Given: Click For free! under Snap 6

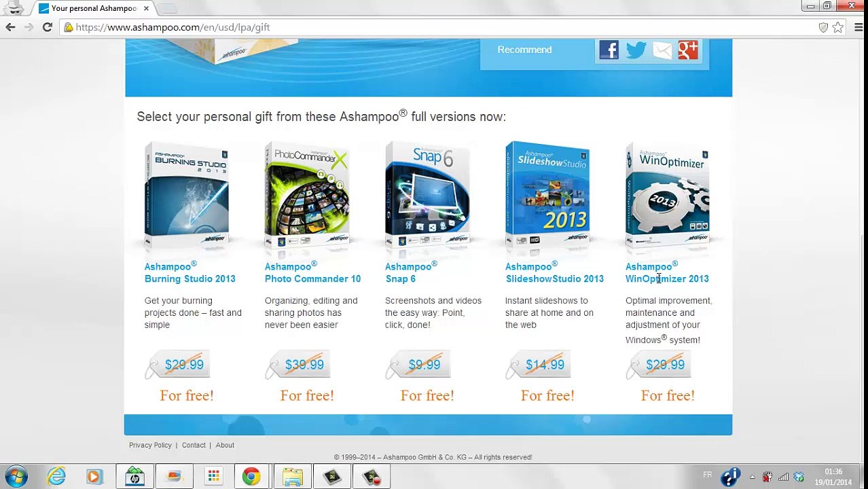Looking at the screenshot, I should [x=427, y=395].
